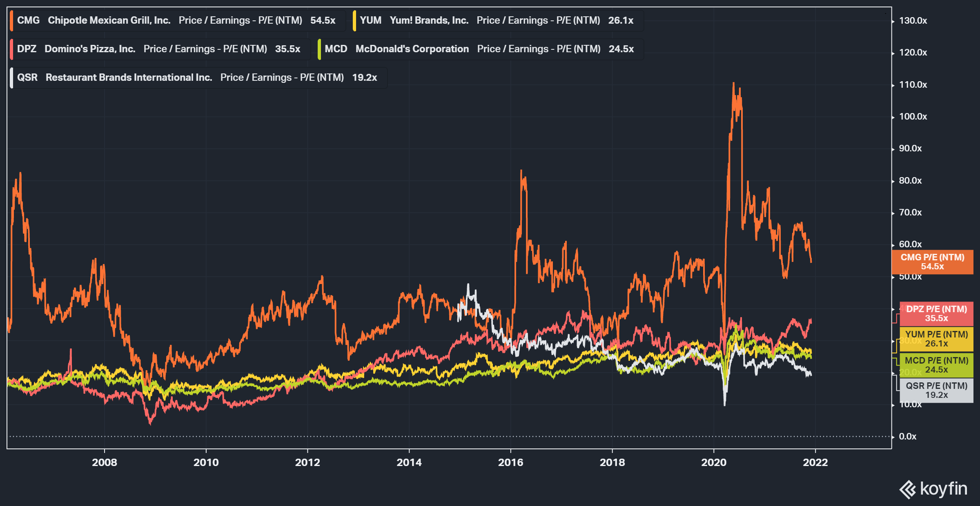The width and height of the screenshot is (980, 506).
Task: Click the red DPZ P/E (NTM) 35.5x axis tag
Action: 936,314
